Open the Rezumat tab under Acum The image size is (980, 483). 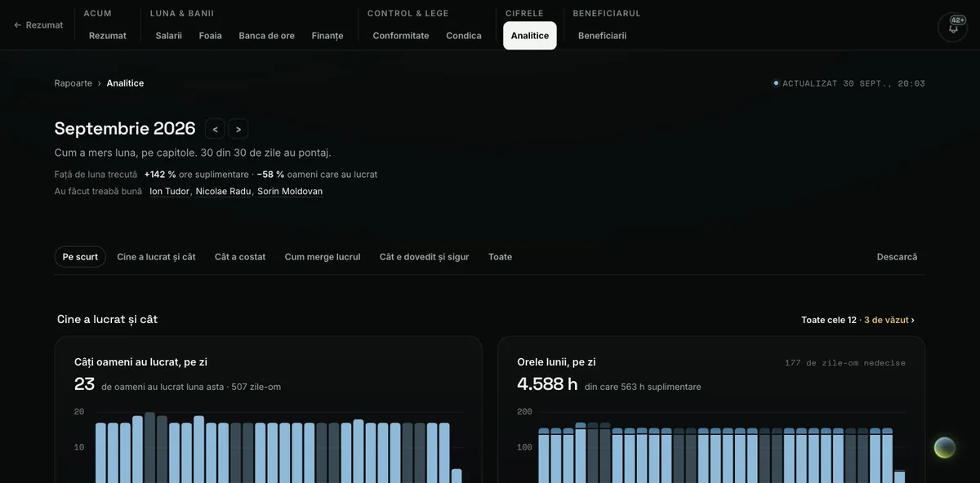click(108, 36)
